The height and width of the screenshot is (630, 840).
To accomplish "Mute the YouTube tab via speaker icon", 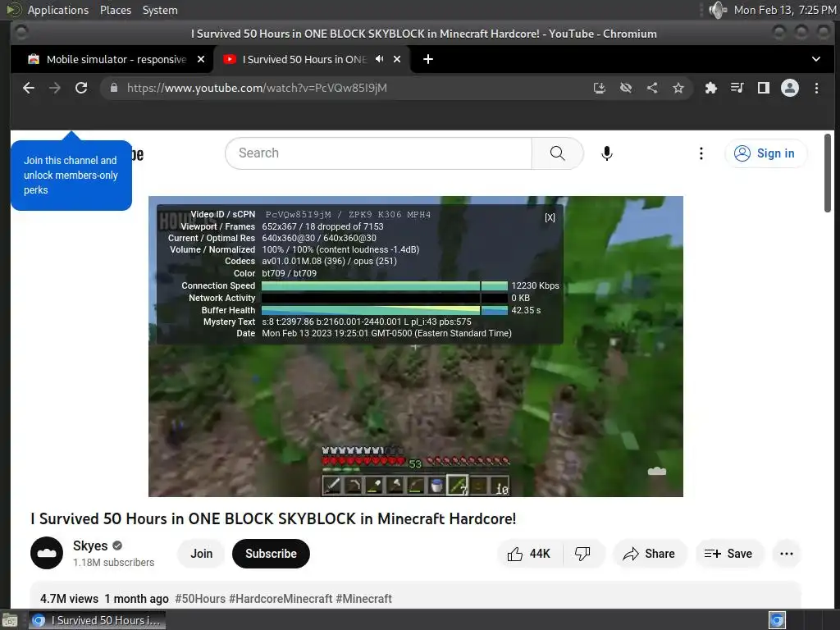I will (379, 59).
